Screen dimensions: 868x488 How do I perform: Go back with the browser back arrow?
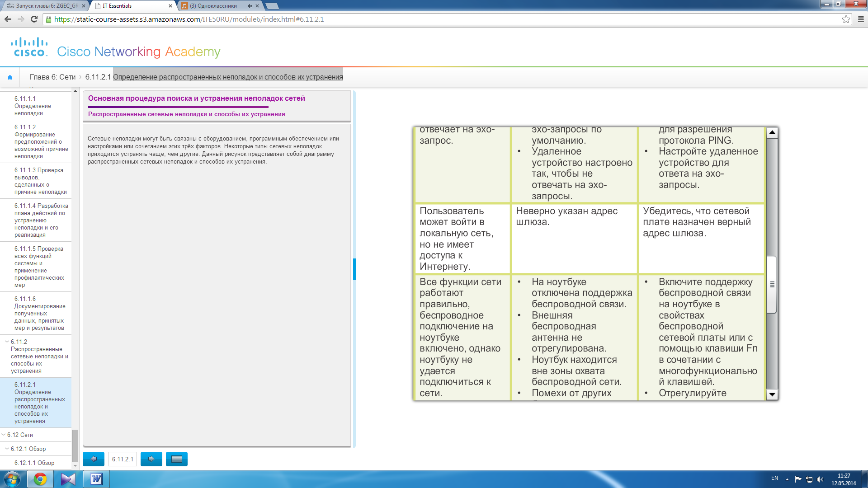[x=8, y=19]
